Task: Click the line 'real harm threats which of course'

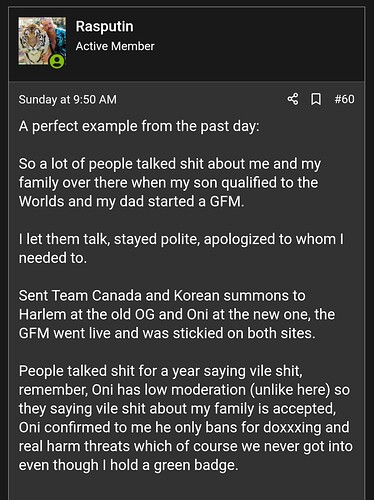Action: [186, 446]
